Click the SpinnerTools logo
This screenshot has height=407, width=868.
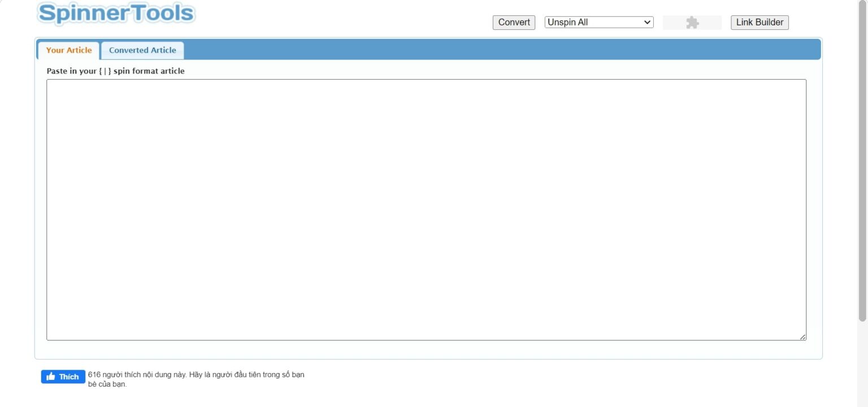point(116,14)
